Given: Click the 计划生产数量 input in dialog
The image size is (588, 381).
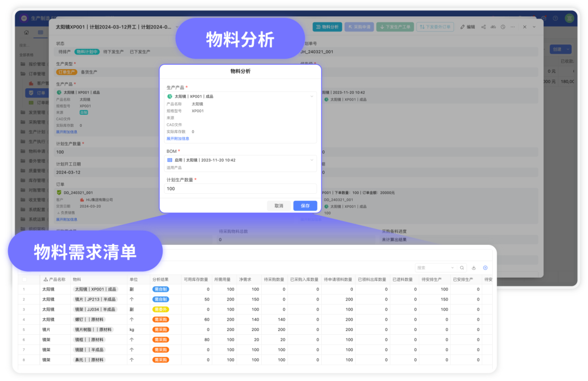Looking at the screenshot, I should tap(240, 188).
